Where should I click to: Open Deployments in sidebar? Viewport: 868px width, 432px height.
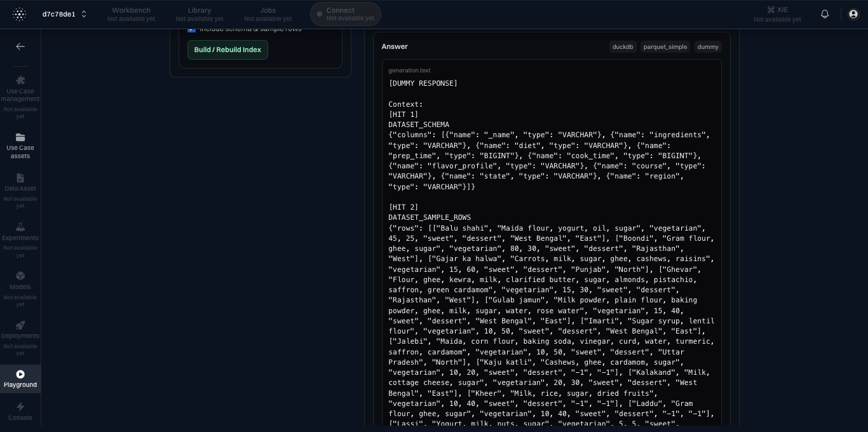[20, 338]
